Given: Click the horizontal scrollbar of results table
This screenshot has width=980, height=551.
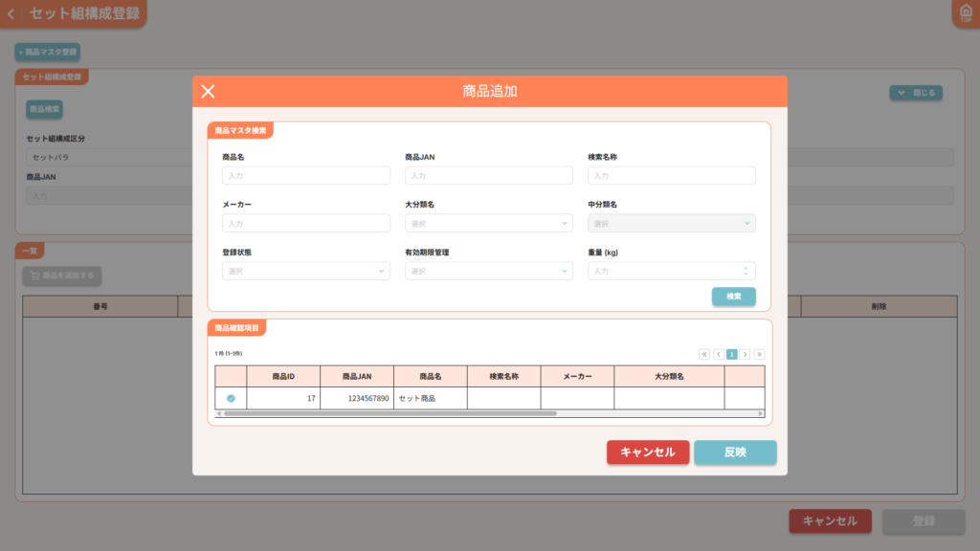Looking at the screenshot, I should (390, 413).
